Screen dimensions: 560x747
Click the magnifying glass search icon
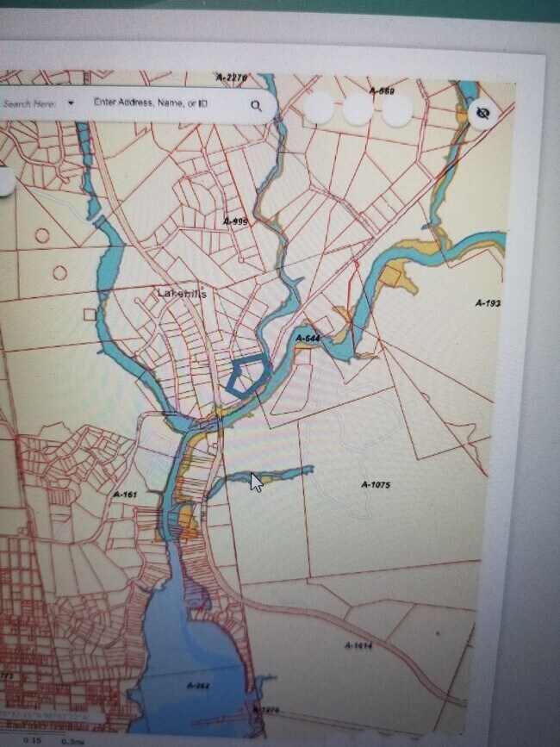point(256,106)
